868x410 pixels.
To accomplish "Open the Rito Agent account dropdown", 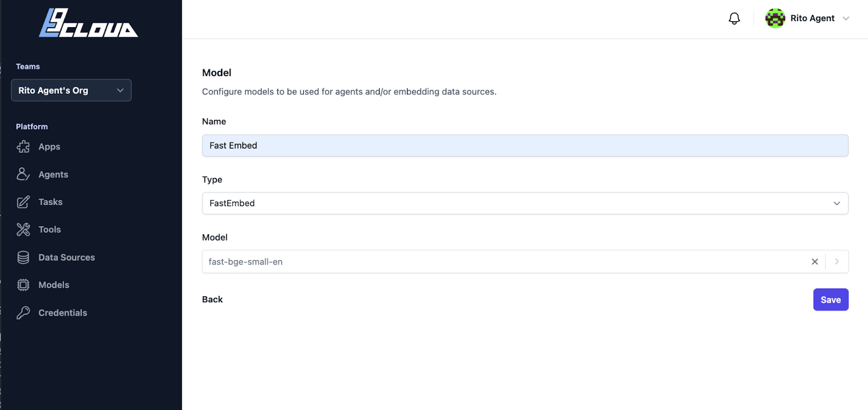I will 846,18.
